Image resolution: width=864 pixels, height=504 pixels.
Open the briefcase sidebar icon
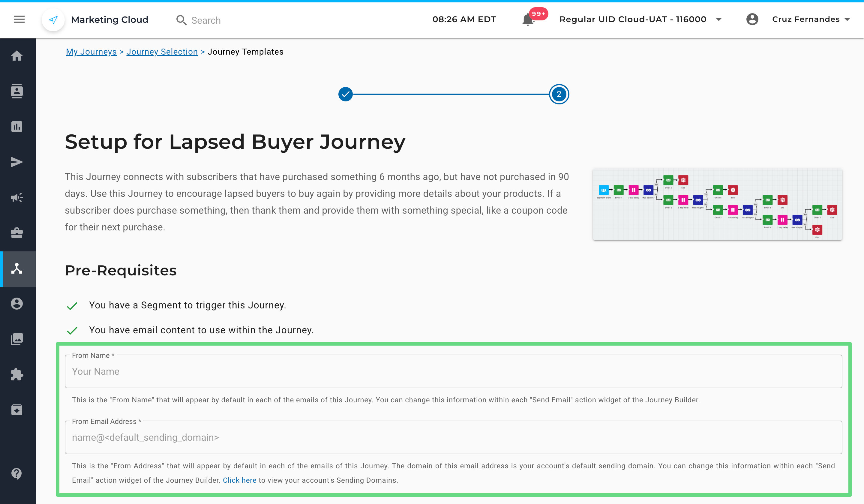17,233
